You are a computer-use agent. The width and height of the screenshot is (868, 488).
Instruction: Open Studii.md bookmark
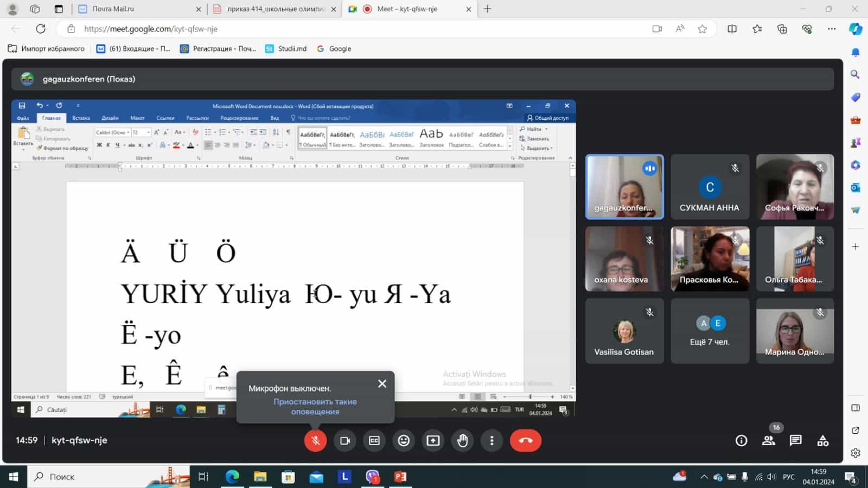[286, 49]
